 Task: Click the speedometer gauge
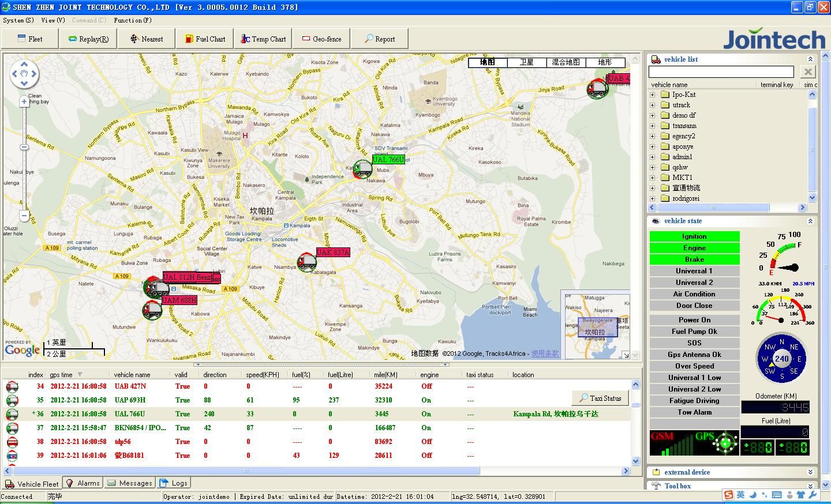pyautogui.click(x=782, y=307)
